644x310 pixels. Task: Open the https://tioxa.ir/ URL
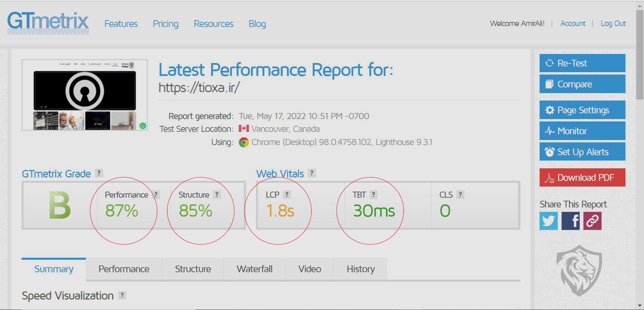[199, 88]
